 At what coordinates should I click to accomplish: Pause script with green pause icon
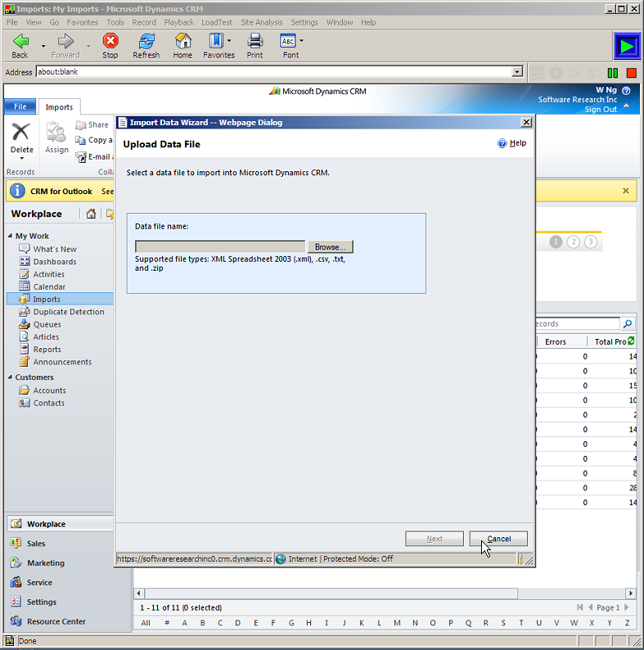(x=613, y=73)
